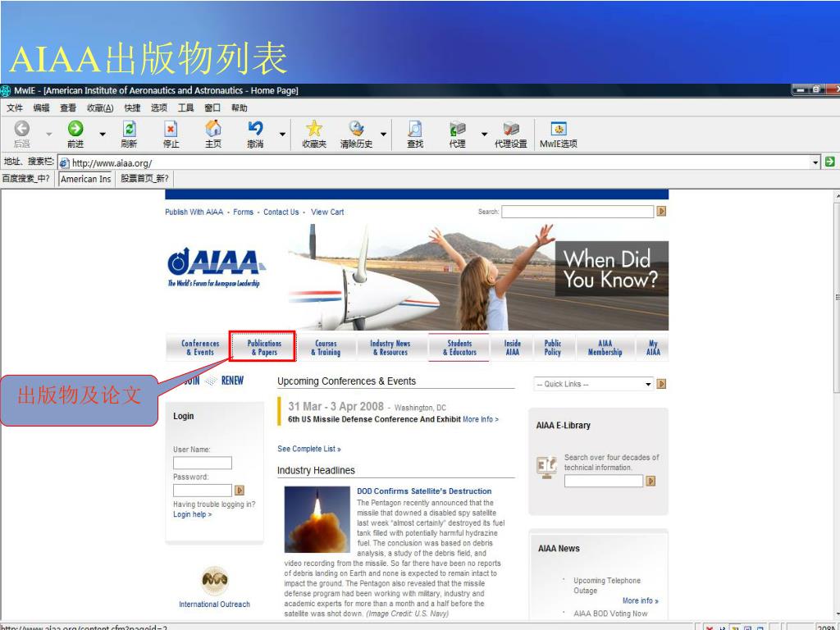The height and width of the screenshot is (630, 840).
Task: Click the Password input field
Action: click(203, 491)
